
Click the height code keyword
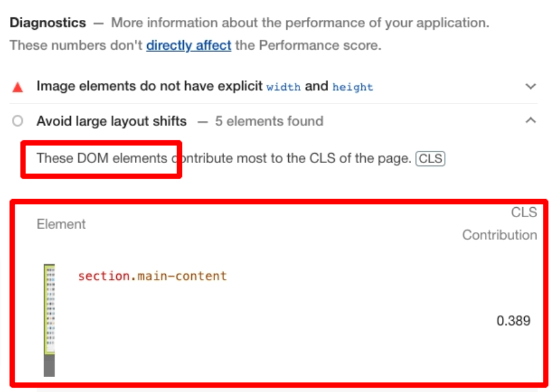pyautogui.click(x=353, y=87)
